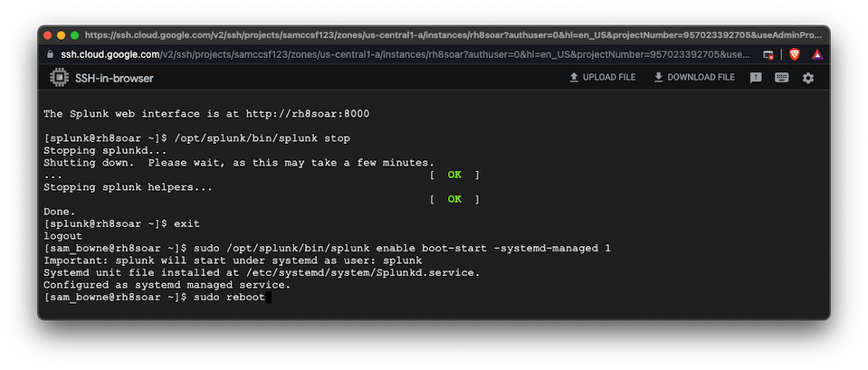This screenshot has height=370, width=868.
Task: Open the send feedback icon
Action: tap(756, 78)
